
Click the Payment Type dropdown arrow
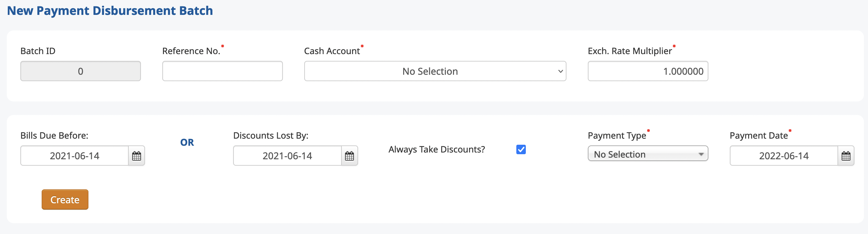click(701, 154)
